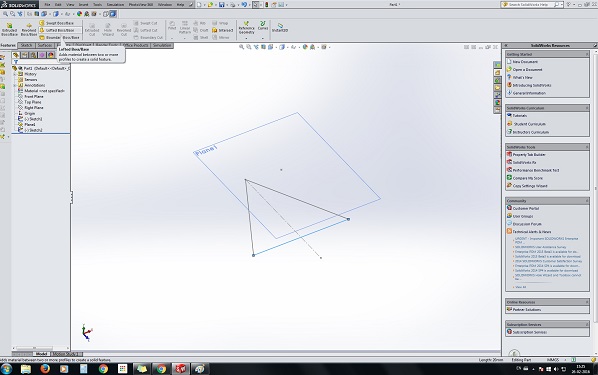Click the Zoom to Fit icon in the second toolbar row
The height and width of the screenshot is (375, 598).
[5, 14]
